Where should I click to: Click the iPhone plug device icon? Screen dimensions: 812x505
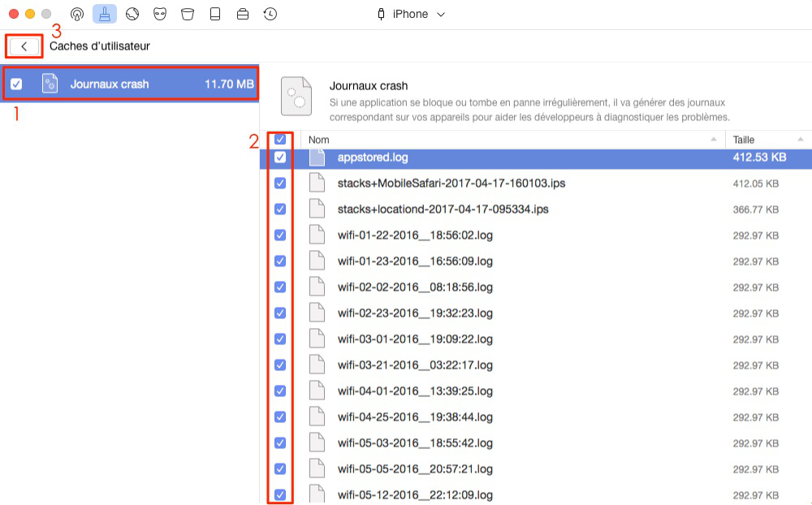click(x=381, y=14)
